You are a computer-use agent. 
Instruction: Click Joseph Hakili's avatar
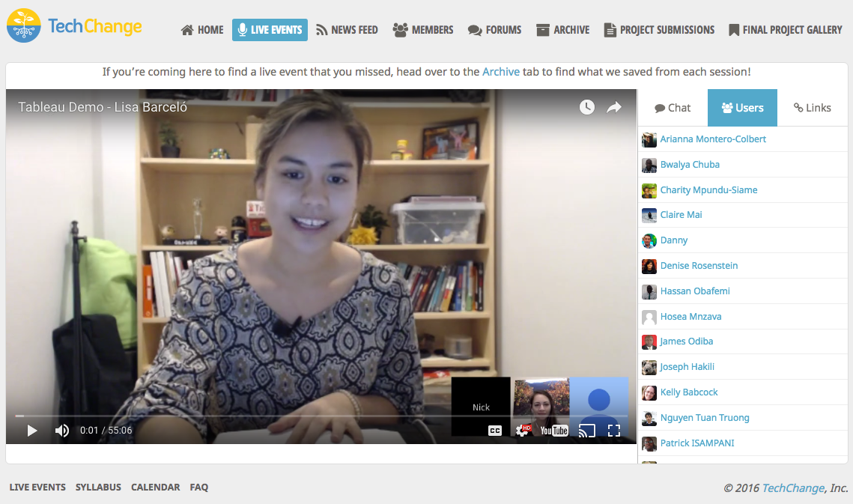point(649,368)
